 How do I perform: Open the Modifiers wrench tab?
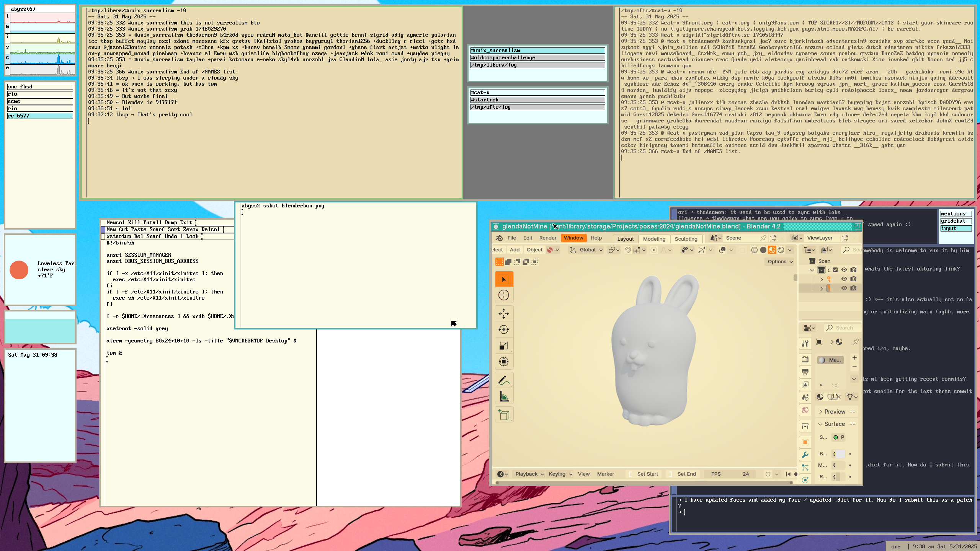tap(805, 455)
